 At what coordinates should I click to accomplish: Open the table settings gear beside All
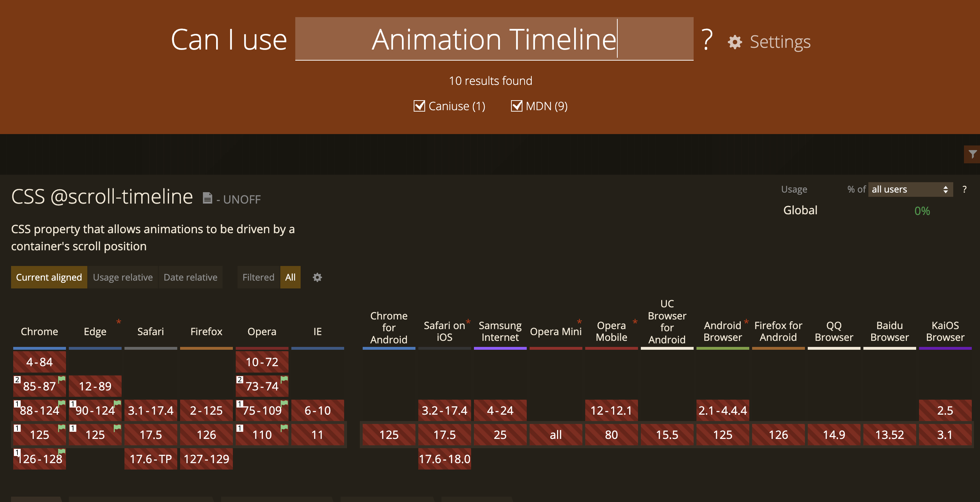pyautogui.click(x=317, y=277)
